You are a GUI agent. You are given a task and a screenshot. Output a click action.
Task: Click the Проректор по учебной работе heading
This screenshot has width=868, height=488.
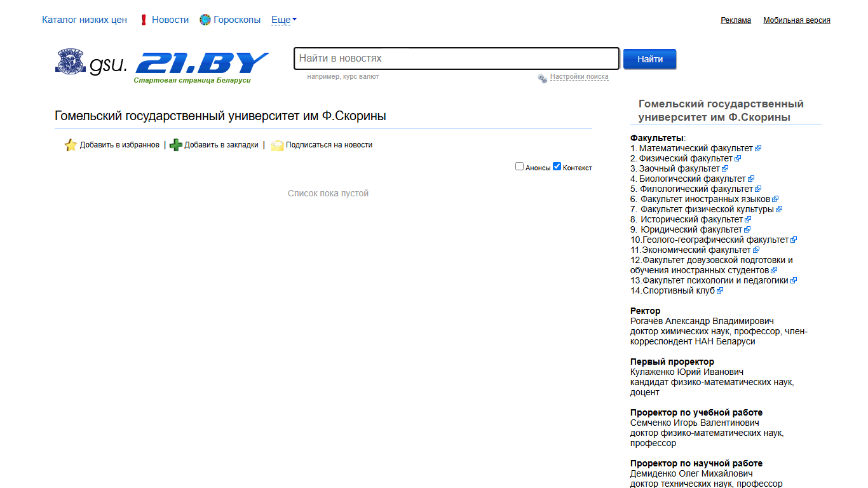pyautogui.click(x=696, y=412)
